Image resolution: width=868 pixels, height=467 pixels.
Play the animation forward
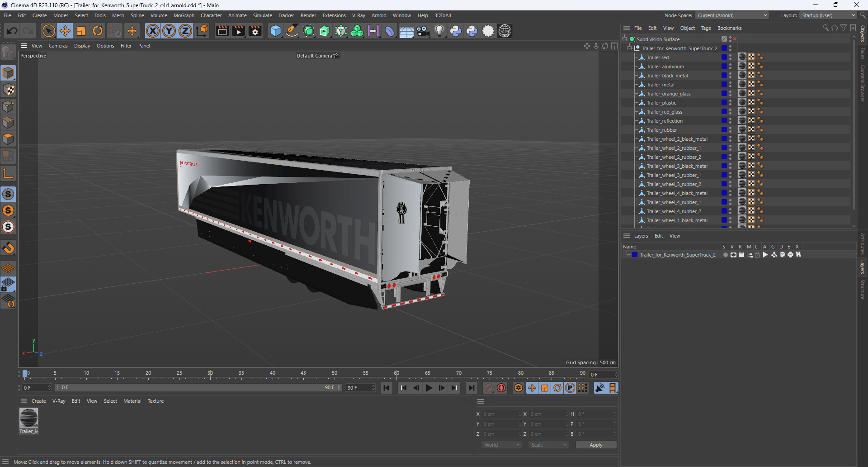[429, 388]
